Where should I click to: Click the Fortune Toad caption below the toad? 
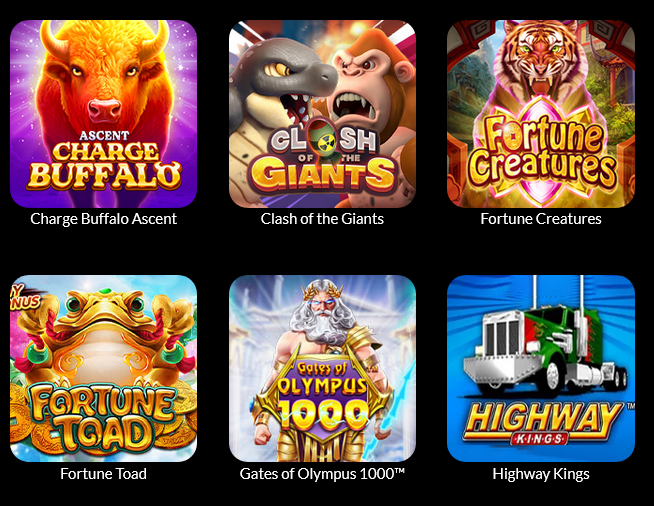click(x=103, y=474)
